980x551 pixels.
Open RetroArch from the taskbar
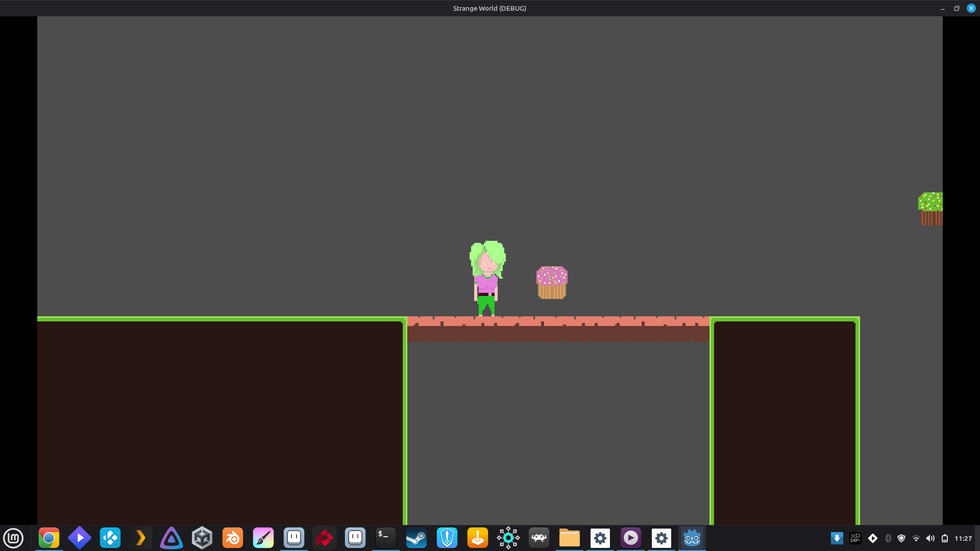[539, 538]
